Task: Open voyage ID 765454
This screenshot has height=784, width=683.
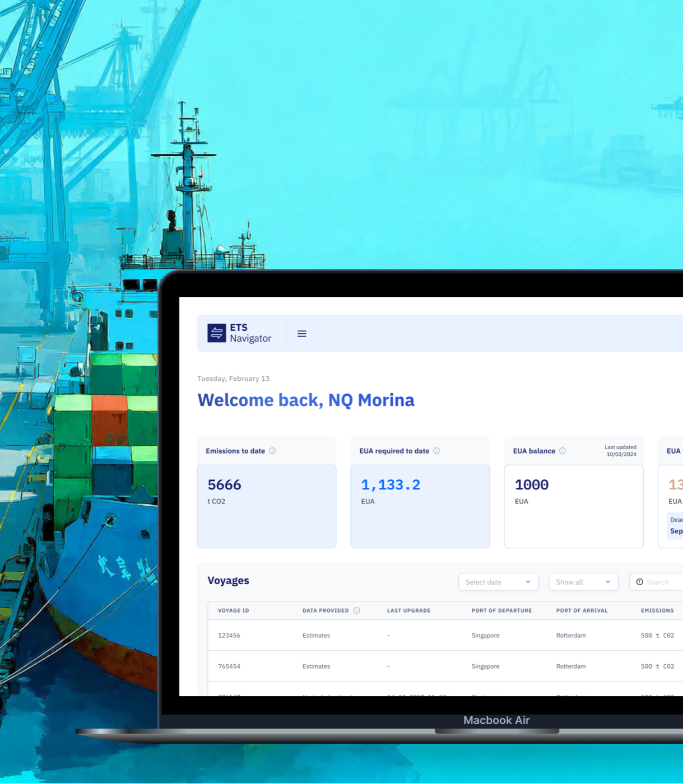Action: point(229,666)
